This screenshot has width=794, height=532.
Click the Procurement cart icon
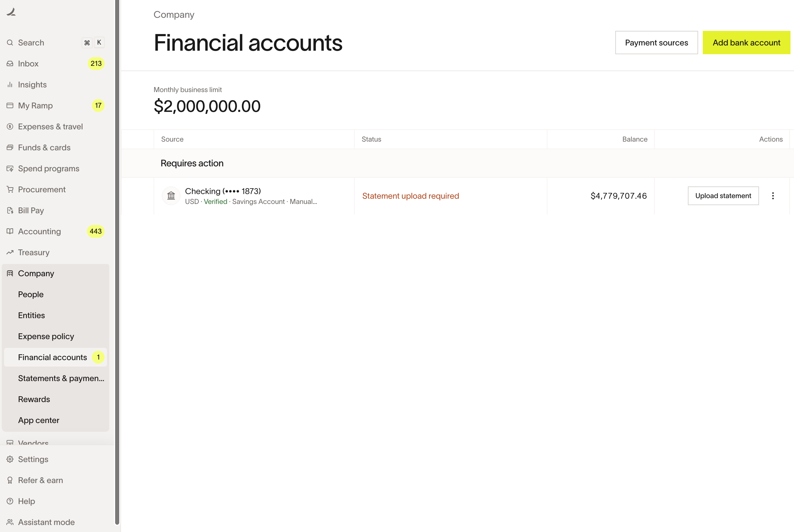(10, 189)
